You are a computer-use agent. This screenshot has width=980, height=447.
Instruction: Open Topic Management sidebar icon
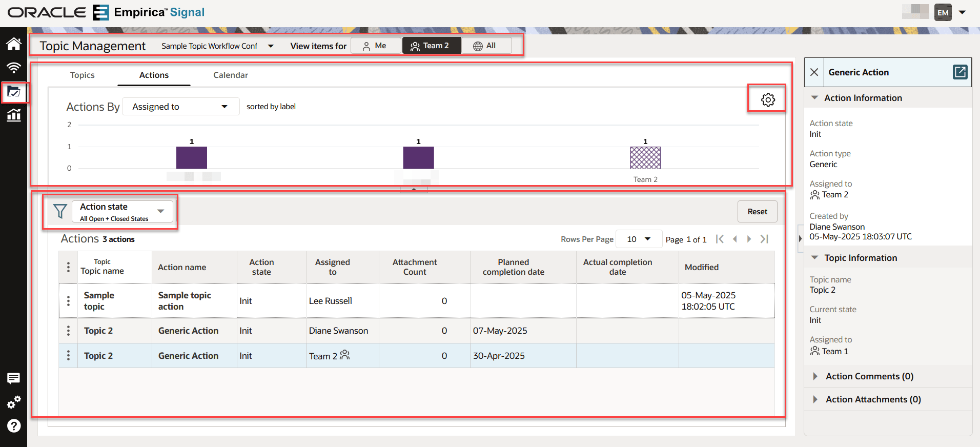pyautogui.click(x=14, y=92)
